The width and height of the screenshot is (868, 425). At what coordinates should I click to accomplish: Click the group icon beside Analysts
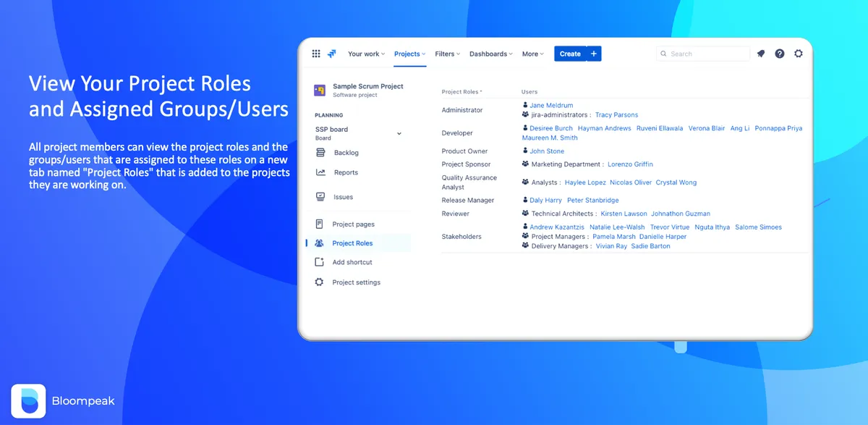525,182
